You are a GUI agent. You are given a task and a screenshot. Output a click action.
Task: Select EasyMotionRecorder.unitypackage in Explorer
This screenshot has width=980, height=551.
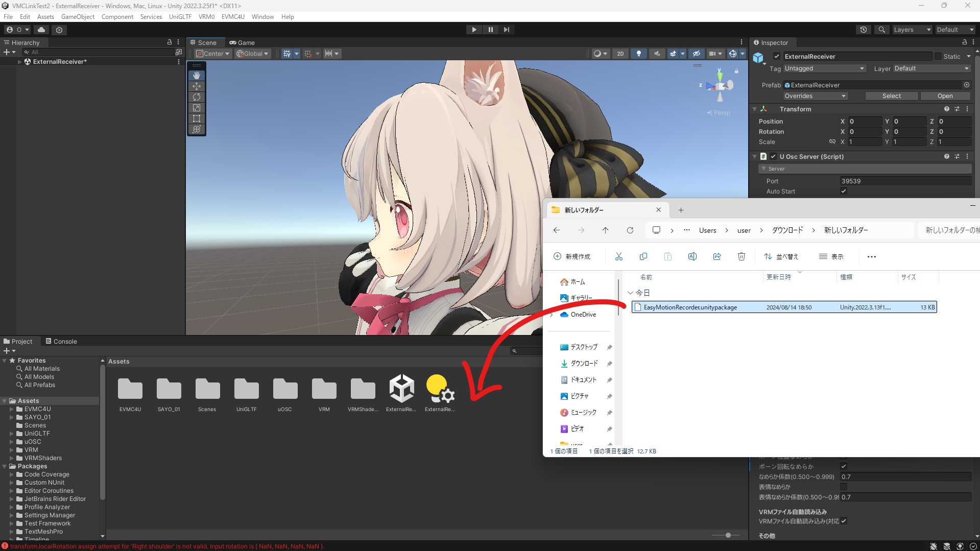pyautogui.click(x=690, y=307)
